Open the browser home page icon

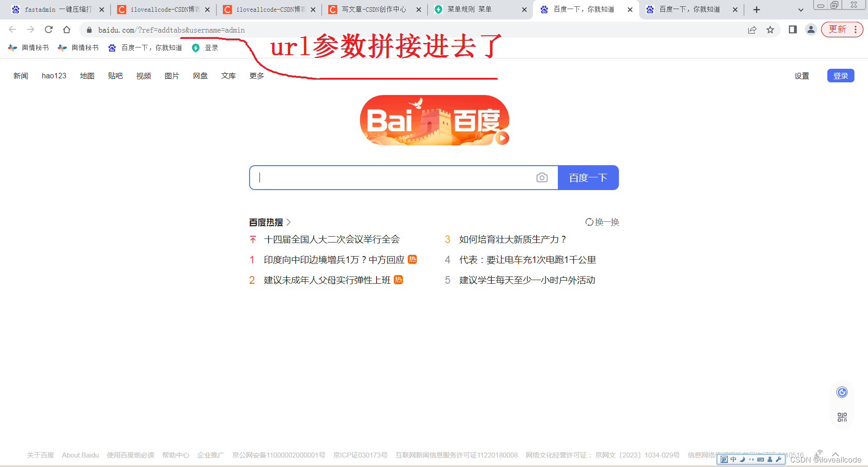(66, 30)
